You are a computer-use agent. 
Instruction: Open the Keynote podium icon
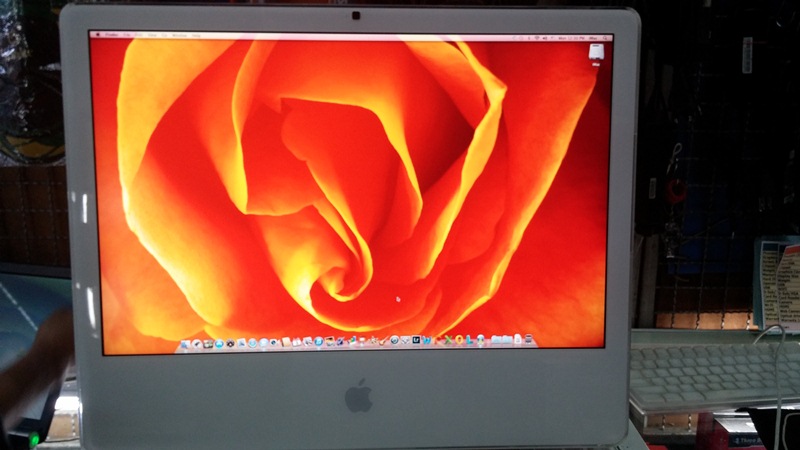(x=362, y=341)
